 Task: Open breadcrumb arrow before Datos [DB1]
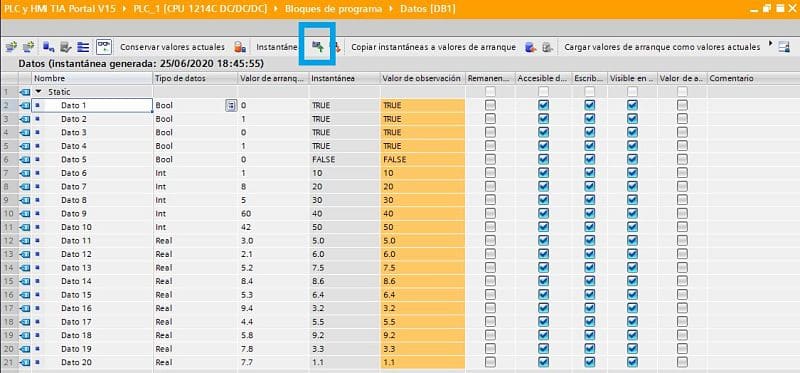[x=391, y=9]
